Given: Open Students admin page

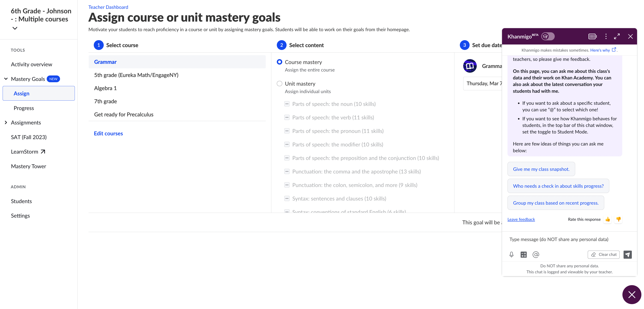Looking at the screenshot, I should pos(21,201).
